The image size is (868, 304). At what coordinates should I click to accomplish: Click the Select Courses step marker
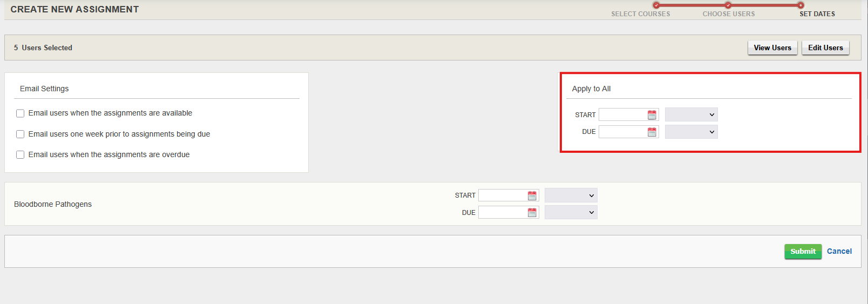tap(656, 5)
